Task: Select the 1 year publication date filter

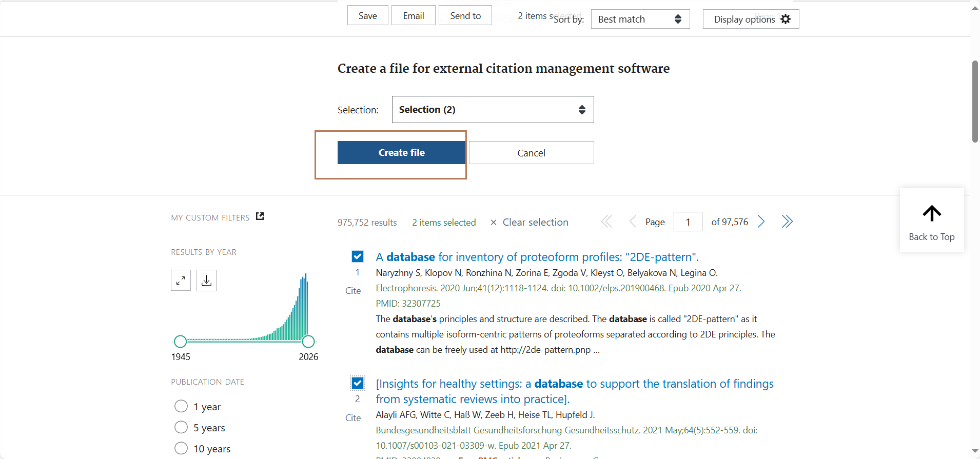Action: (x=181, y=406)
